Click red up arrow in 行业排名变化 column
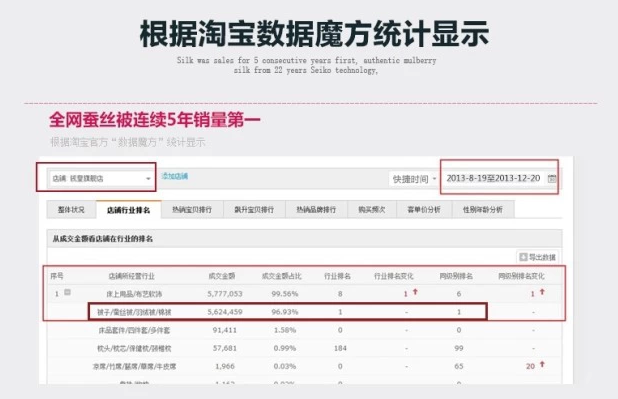618x399 pixels. pos(415,292)
